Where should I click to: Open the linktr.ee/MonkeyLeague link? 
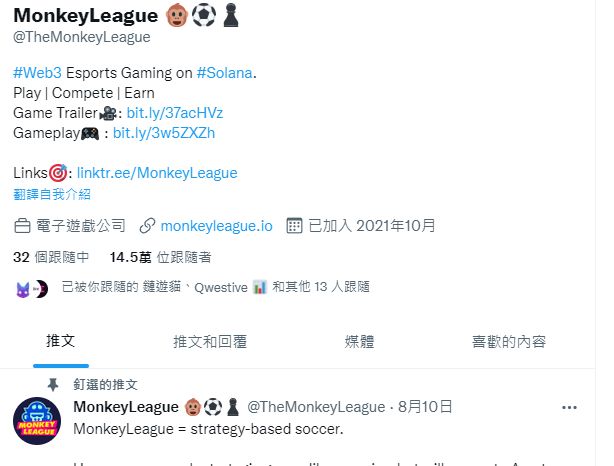[157, 173]
